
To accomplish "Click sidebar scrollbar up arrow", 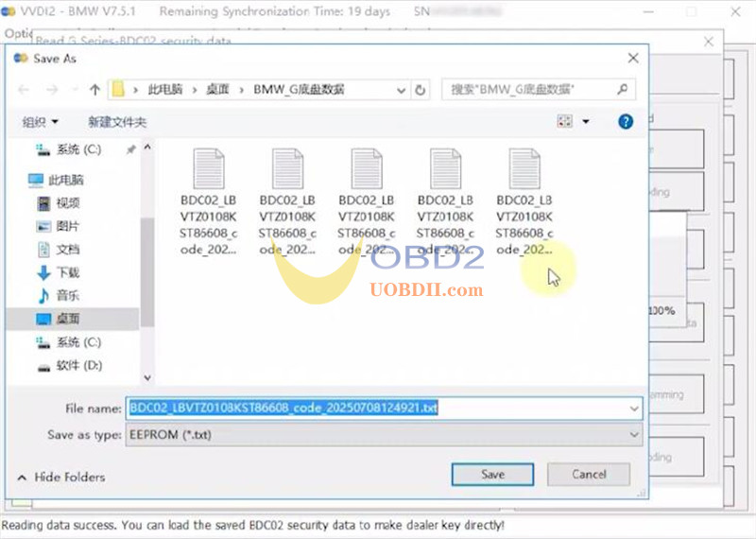I will (147, 147).
